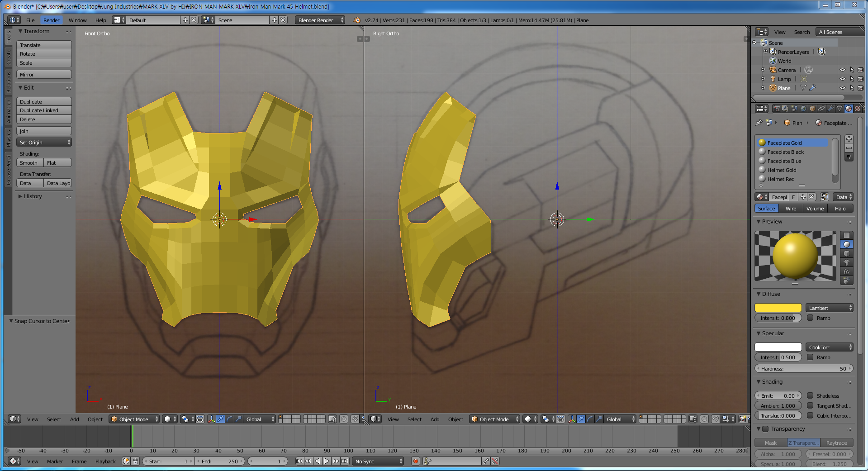Image resolution: width=868 pixels, height=471 pixels.
Task: Click the Mirror button
Action: point(44,74)
